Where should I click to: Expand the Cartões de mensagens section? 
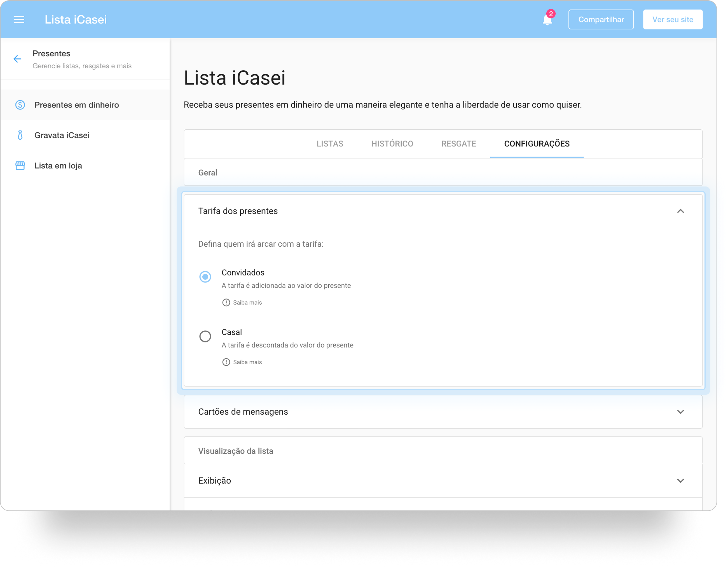tap(681, 412)
